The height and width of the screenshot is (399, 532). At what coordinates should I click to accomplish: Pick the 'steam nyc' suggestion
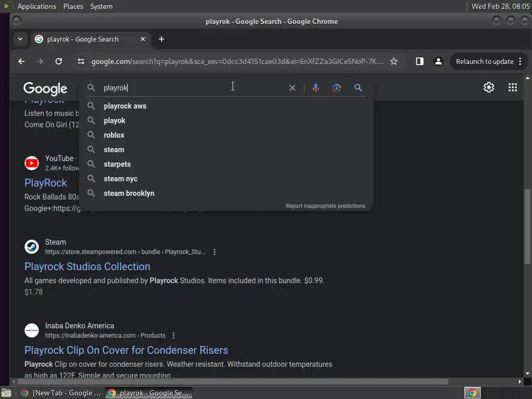click(x=227, y=179)
